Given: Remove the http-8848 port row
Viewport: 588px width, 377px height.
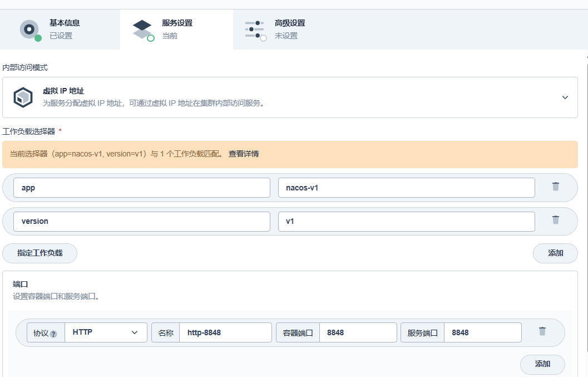Looking at the screenshot, I should (x=542, y=331).
